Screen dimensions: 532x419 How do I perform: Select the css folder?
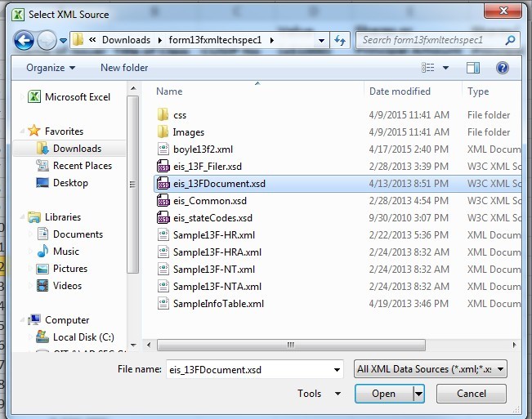pos(338,115)
